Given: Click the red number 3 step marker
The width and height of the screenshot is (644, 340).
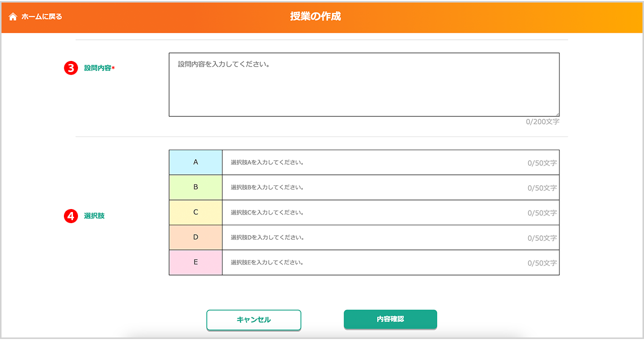Looking at the screenshot, I should click(71, 68).
